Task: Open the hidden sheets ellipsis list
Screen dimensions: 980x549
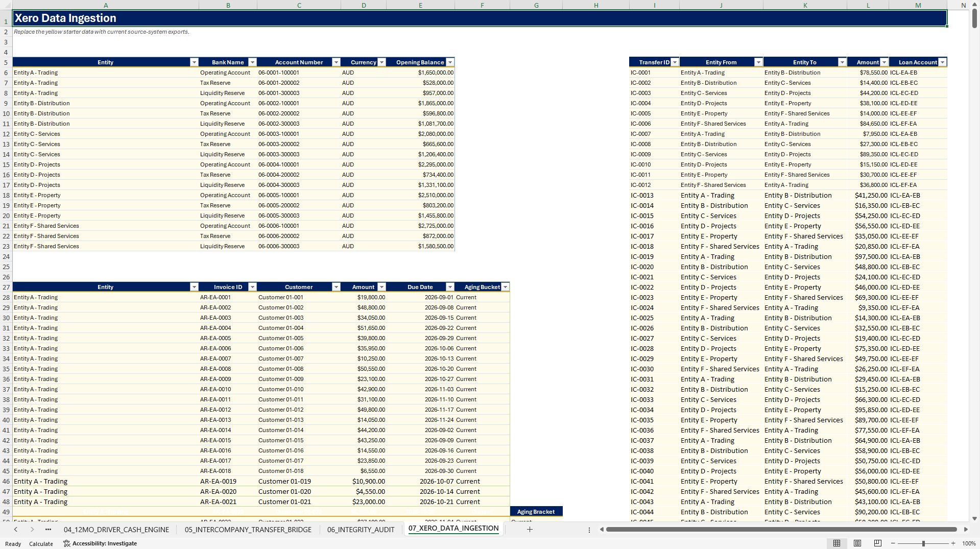Action: (x=48, y=530)
